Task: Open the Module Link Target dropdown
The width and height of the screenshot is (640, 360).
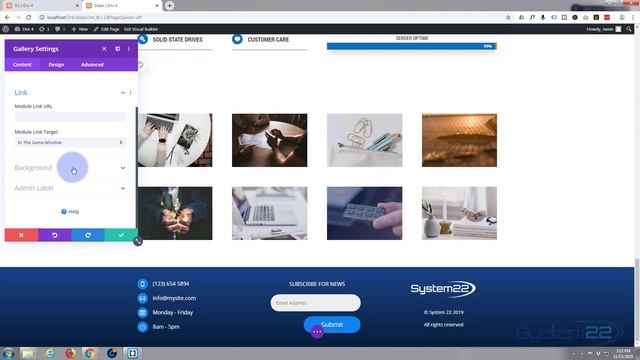Action: [70, 142]
